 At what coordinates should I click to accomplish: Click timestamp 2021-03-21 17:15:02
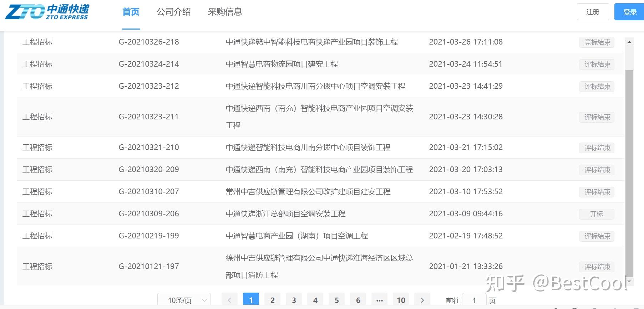[x=466, y=148]
